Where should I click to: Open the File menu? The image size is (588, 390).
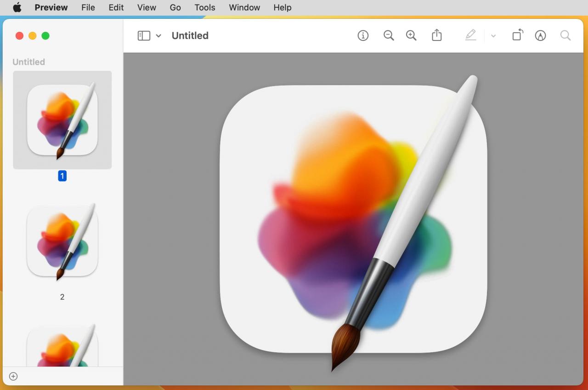click(x=88, y=7)
